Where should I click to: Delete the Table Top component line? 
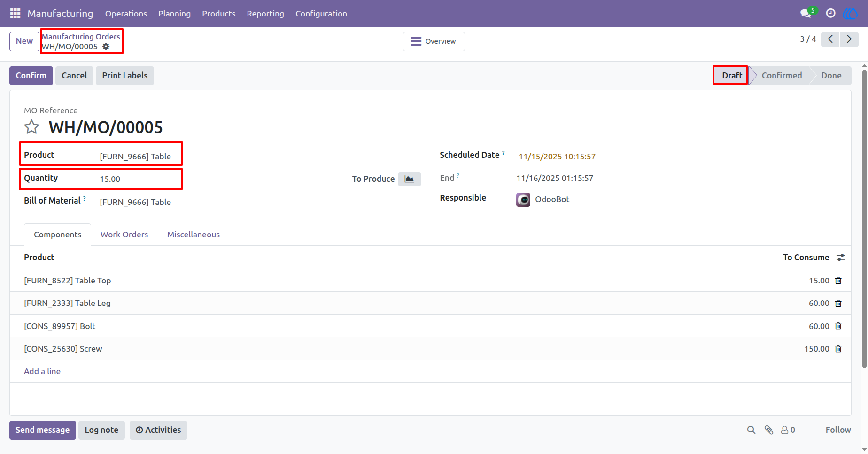click(x=838, y=281)
